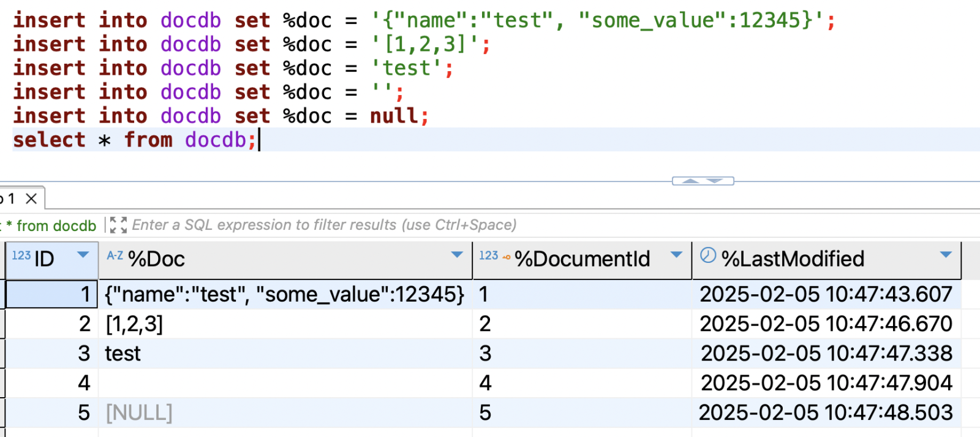Click the SQL filter expression input field

pos(325,225)
